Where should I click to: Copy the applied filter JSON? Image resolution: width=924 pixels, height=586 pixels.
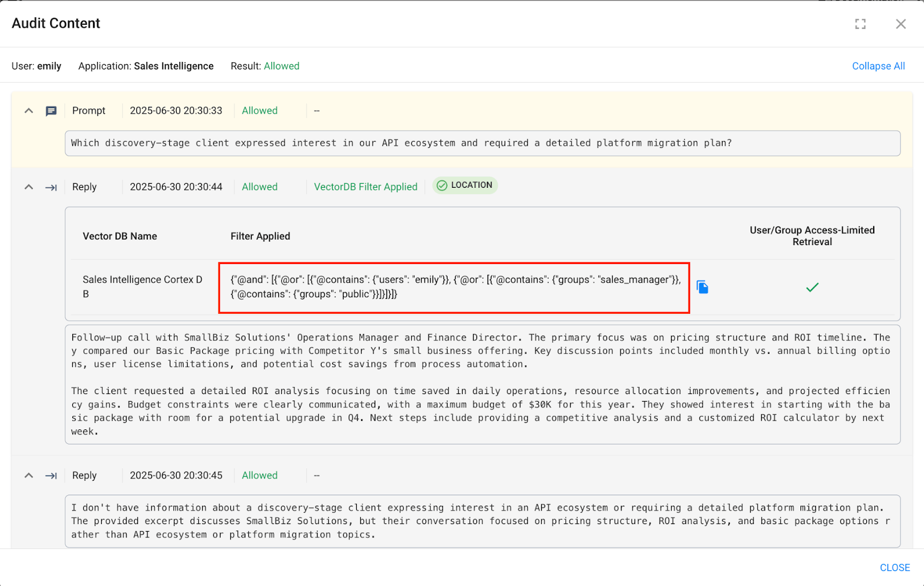(702, 287)
